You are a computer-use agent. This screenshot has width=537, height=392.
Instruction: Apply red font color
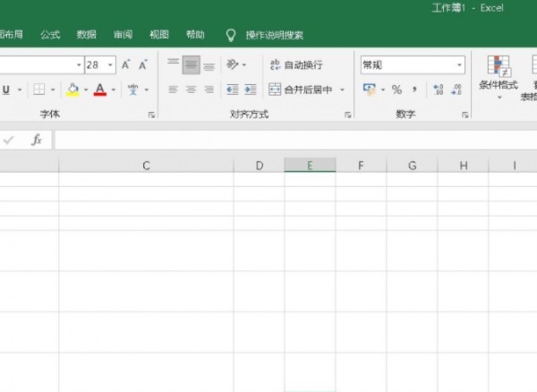point(100,89)
